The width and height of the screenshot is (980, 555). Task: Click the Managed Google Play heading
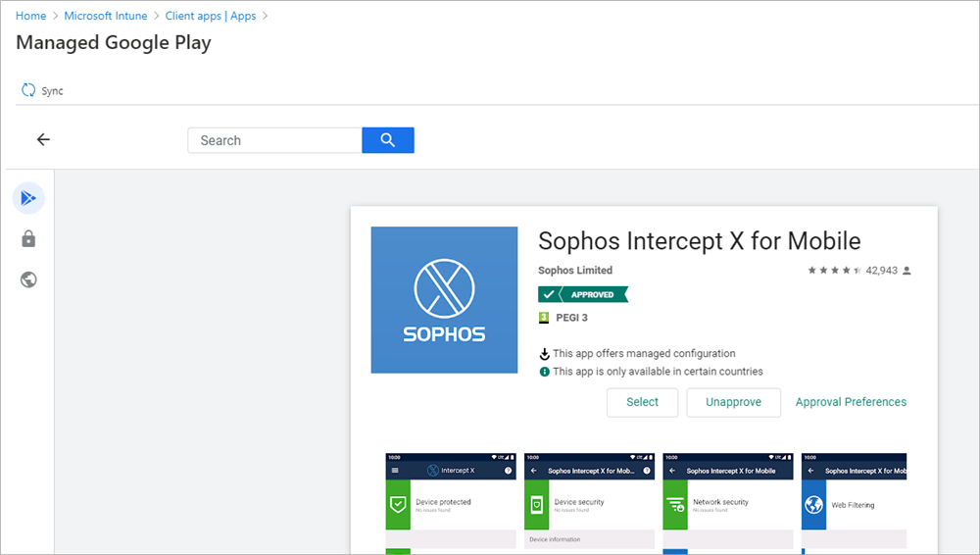click(114, 42)
